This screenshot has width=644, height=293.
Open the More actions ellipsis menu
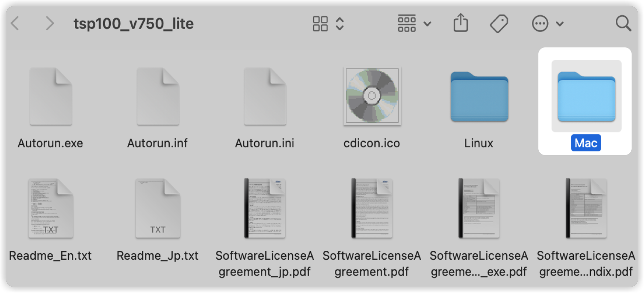point(547,24)
